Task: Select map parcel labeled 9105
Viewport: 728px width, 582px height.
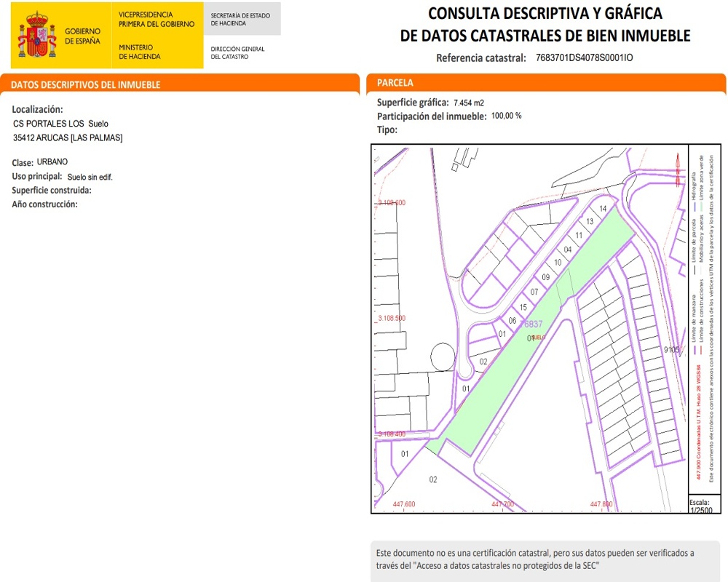Action: click(x=671, y=350)
